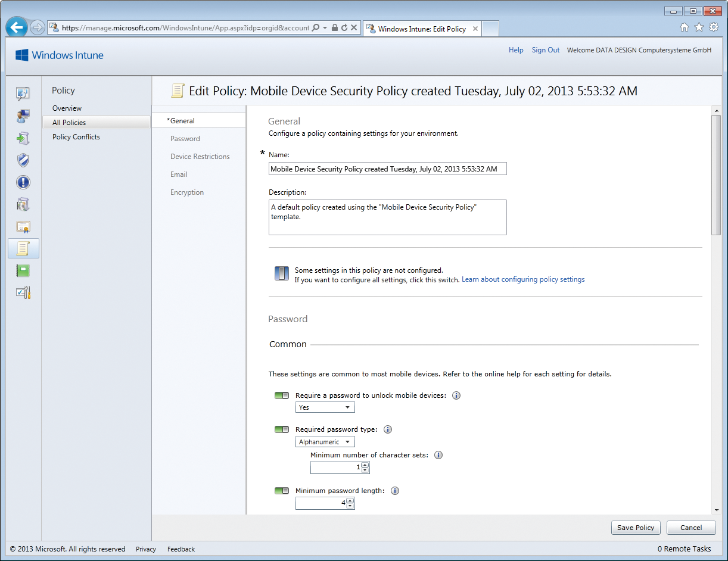Click the Sign Out link
Screen dimensions: 728x561
pyautogui.click(x=546, y=50)
